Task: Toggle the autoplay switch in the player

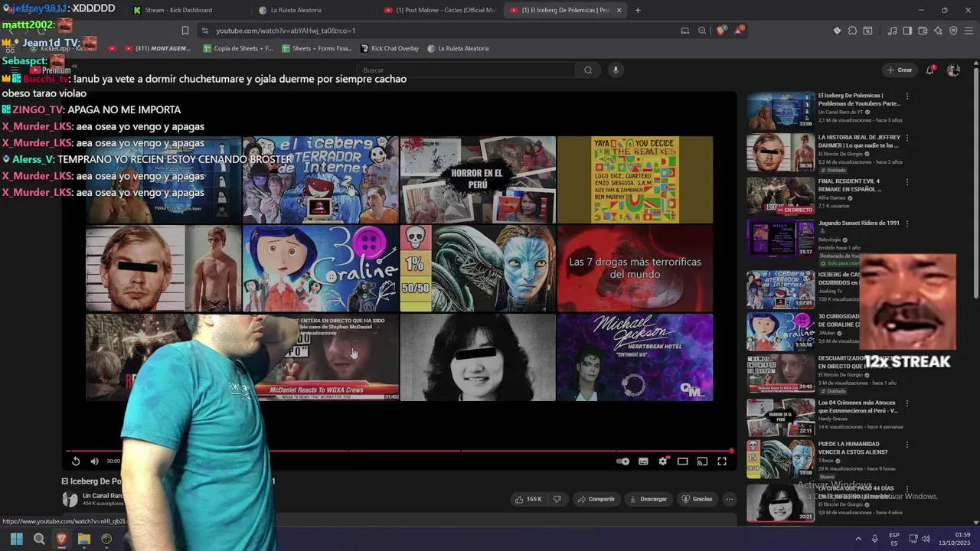Action: point(622,461)
